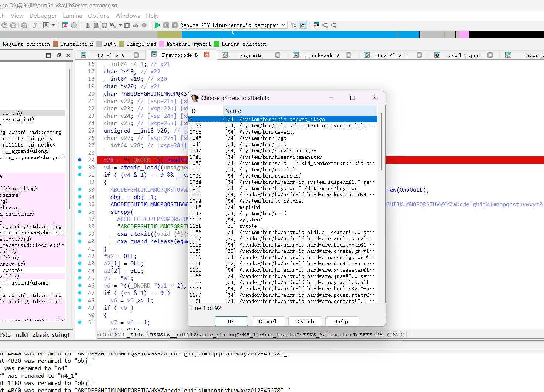Click the brown Instruction legend color swatch

[56, 44]
